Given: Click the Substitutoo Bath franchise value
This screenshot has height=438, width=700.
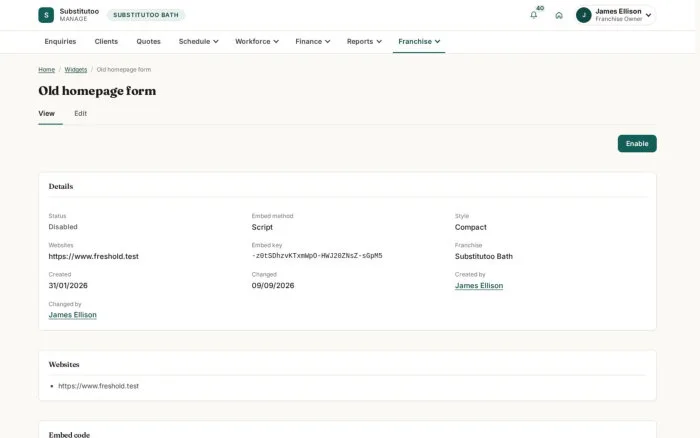Looking at the screenshot, I should 484,256.
